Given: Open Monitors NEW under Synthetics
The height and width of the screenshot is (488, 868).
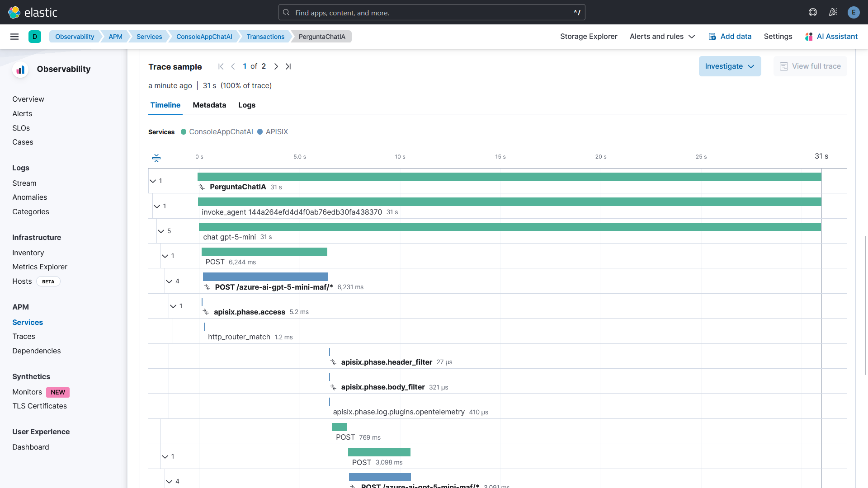Looking at the screenshot, I should [x=41, y=392].
